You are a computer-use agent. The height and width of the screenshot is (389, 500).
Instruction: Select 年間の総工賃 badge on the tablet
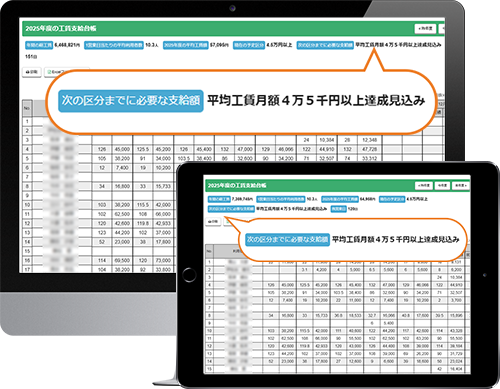pos(219,199)
